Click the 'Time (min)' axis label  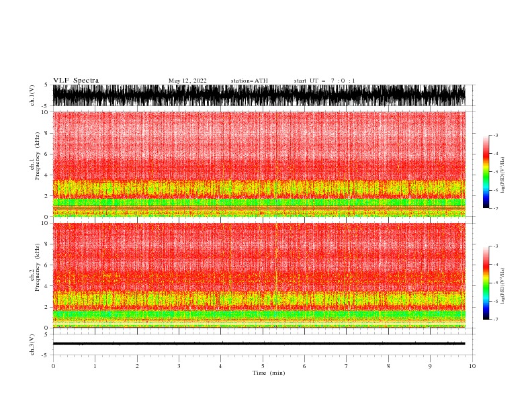[x=269, y=373]
